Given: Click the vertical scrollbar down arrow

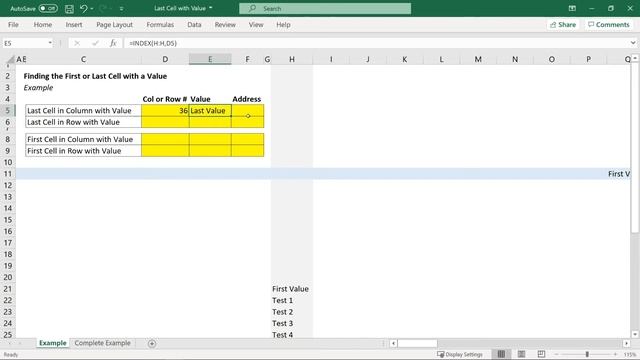Looking at the screenshot, I should [x=635, y=334].
